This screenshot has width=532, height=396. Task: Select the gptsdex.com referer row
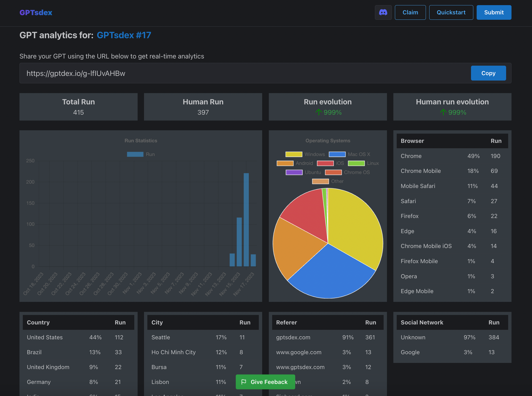(x=328, y=337)
